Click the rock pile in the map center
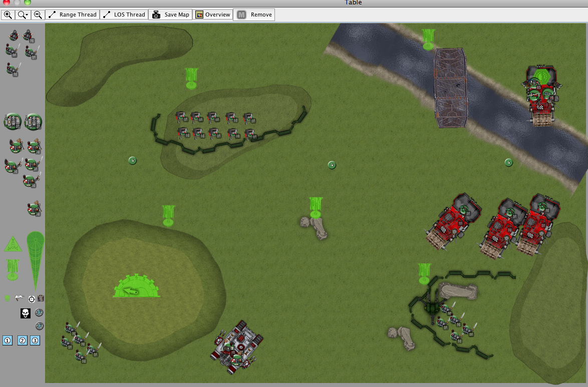The height and width of the screenshot is (387, 588). pos(314,228)
